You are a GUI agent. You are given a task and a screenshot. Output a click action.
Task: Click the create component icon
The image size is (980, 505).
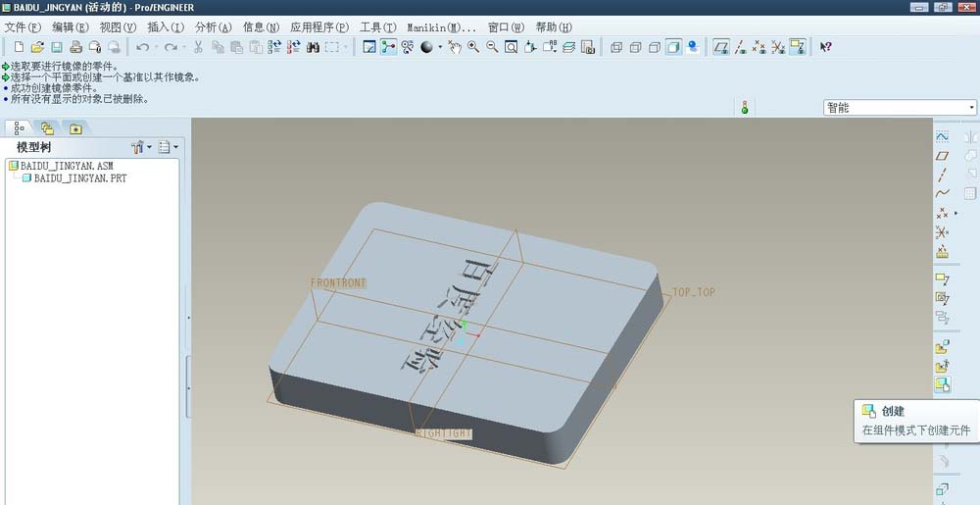[x=943, y=384]
